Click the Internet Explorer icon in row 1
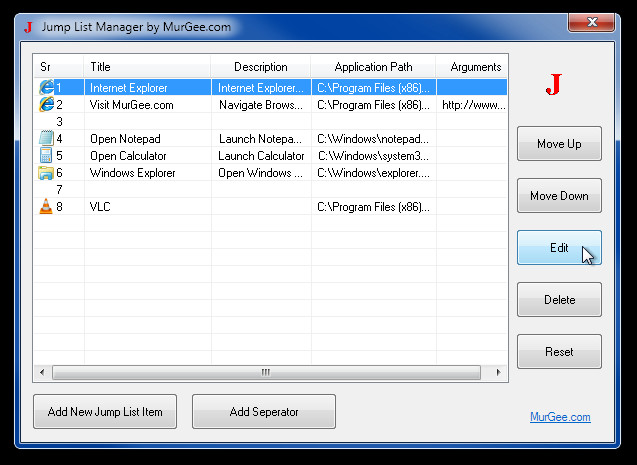This screenshot has width=637, height=465. (46, 87)
